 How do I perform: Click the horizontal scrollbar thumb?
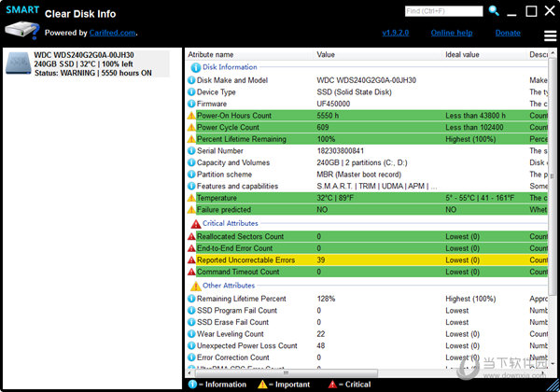click(x=286, y=372)
